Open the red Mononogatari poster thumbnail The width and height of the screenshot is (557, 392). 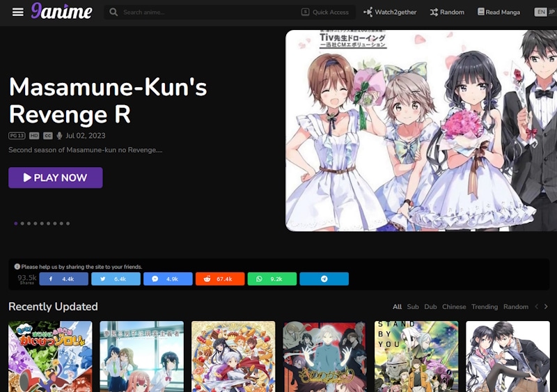point(324,356)
